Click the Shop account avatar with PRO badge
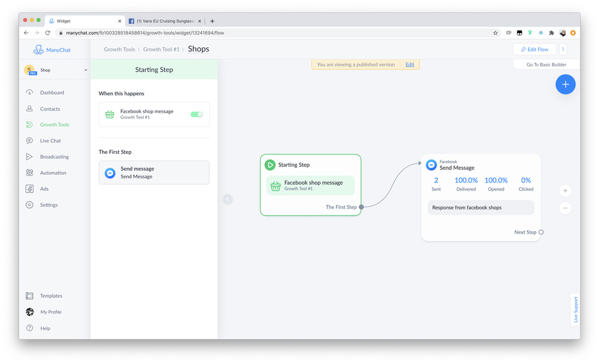The width and height of the screenshot is (599, 364). (x=30, y=70)
